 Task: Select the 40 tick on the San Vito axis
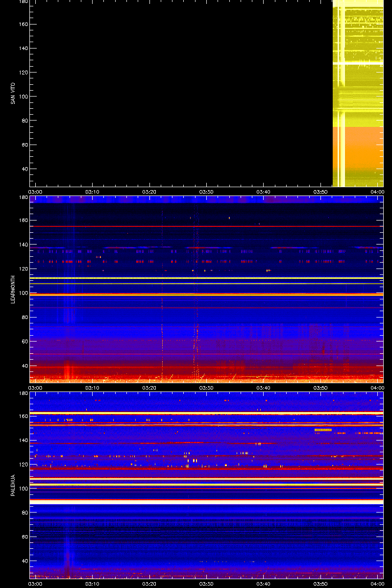pos(25,169)
